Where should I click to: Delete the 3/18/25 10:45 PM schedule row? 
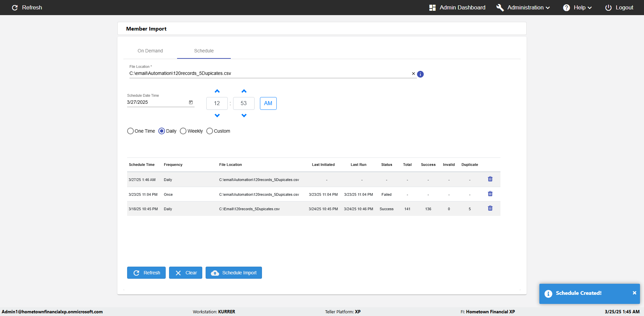point(490,208)
